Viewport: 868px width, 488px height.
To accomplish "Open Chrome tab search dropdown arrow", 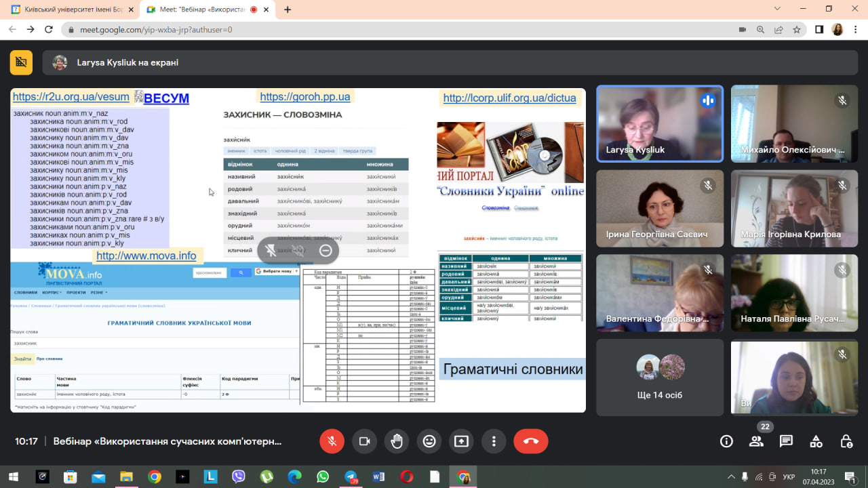I will tap(777, 9).
